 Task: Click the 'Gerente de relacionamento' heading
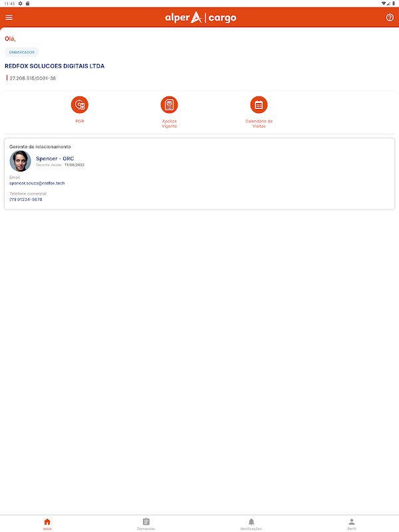pyautogui.click(x=40, y=146)
